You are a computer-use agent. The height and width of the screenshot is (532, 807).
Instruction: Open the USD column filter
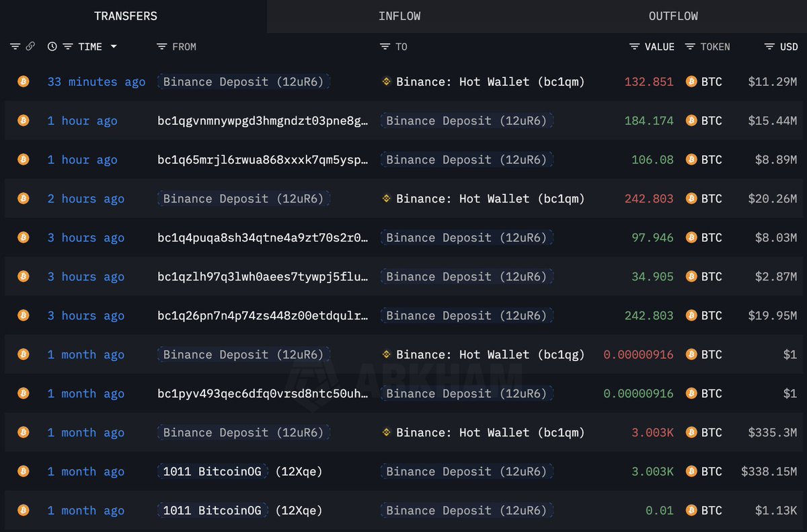click(x=770, y=46)
